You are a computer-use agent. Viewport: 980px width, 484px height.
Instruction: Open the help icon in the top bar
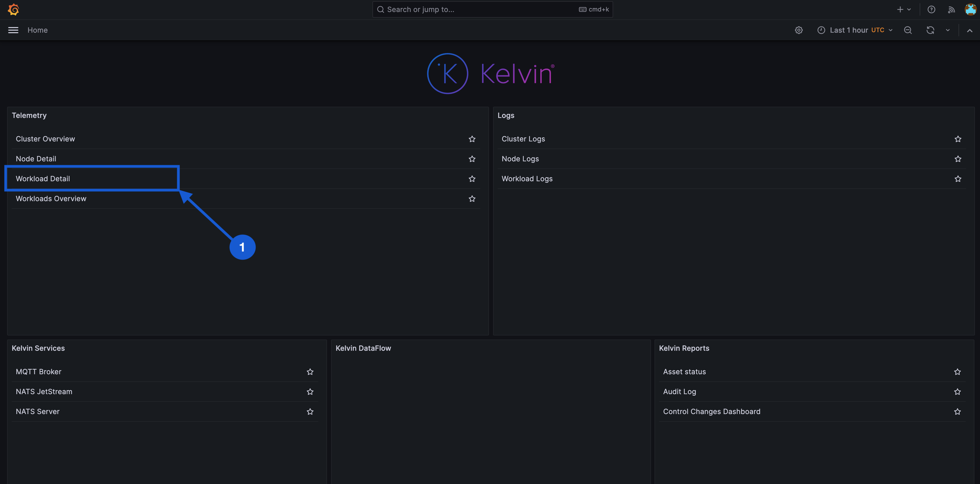931,9
